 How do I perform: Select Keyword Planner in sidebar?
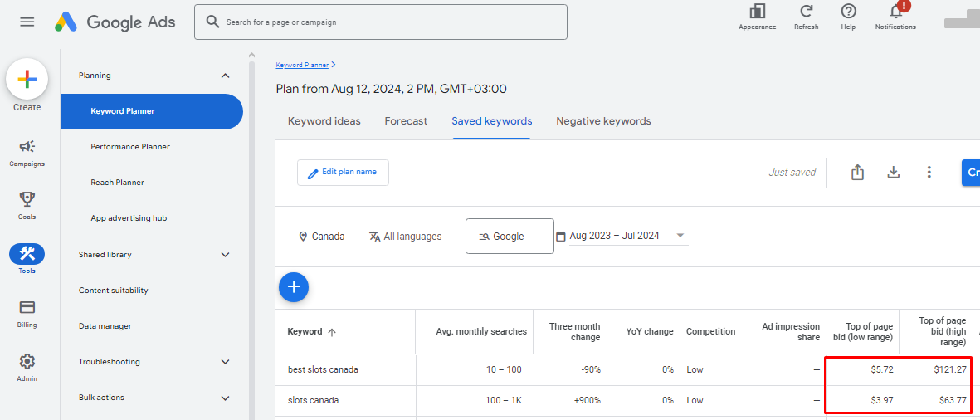click(x=151, y=111)
